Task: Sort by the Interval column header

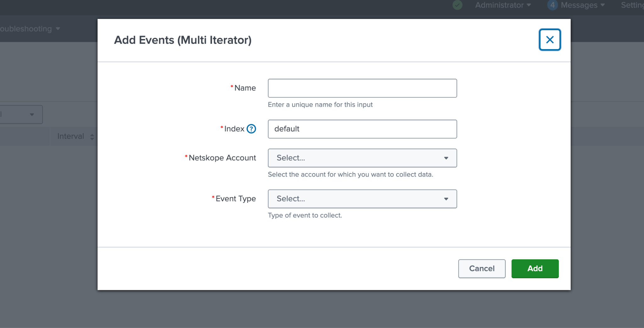Action: pos(70,136)
